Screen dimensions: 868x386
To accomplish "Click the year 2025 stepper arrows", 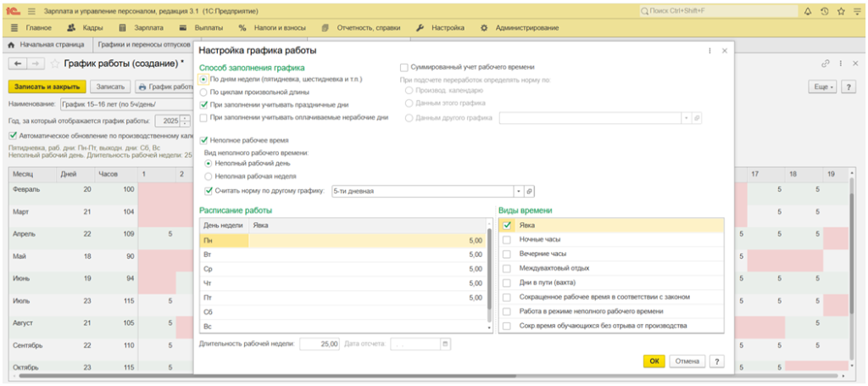I will 185,120.
